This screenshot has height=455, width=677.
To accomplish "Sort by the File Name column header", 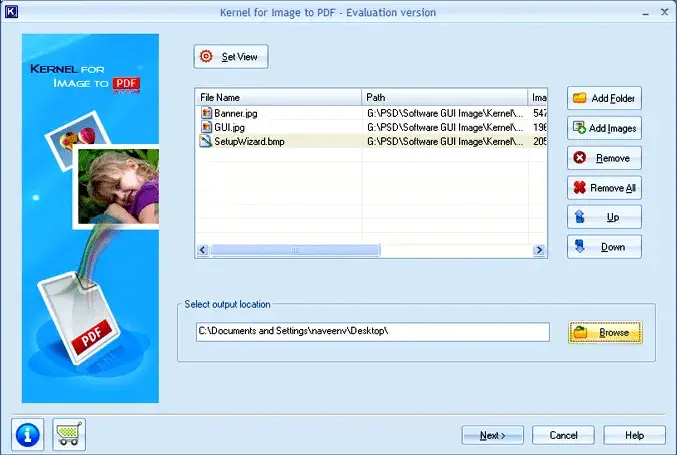I will (278, 98).
